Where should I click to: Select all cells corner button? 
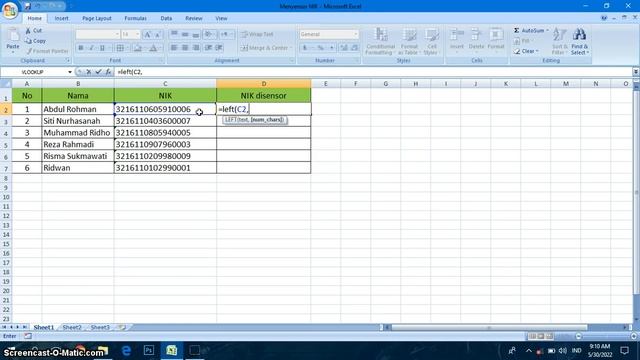tap(6, 84)
